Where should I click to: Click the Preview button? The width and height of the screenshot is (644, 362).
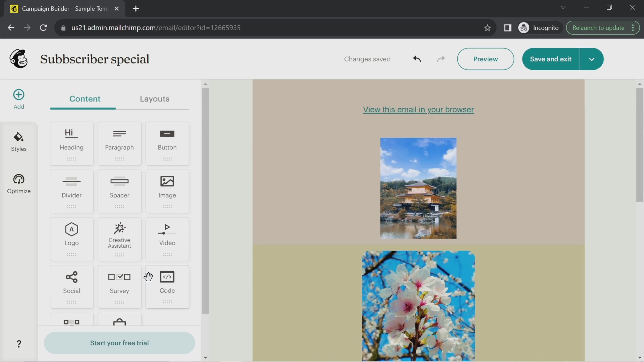point(485,59)
